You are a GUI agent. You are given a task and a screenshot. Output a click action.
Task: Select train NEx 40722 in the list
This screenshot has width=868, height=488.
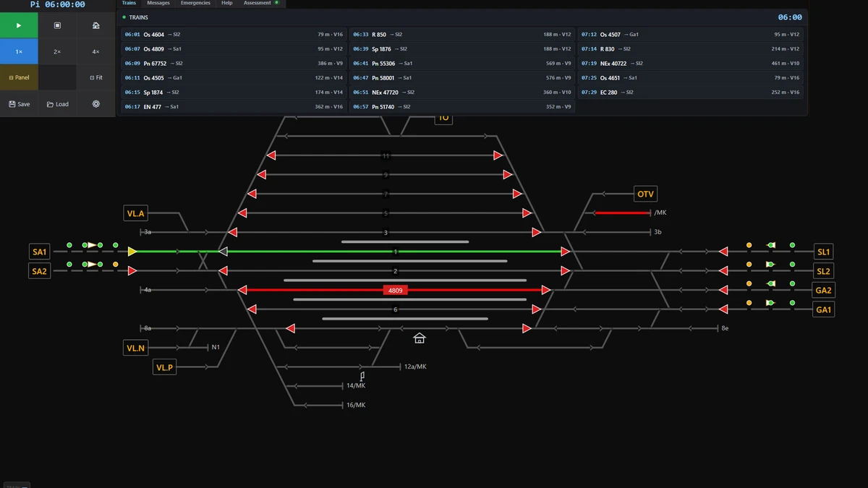(x=691, y=63)
